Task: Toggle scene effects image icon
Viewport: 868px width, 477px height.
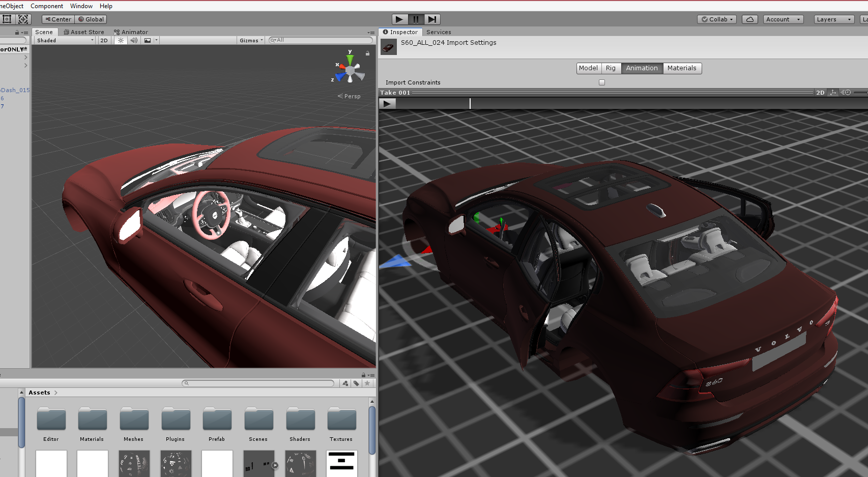Action: pos(147,40)
